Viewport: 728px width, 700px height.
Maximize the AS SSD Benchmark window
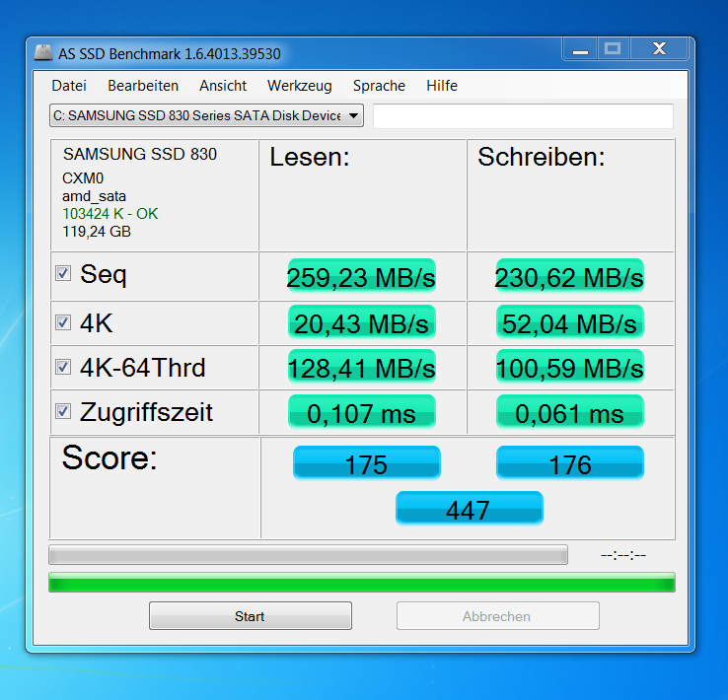[613, 49]
